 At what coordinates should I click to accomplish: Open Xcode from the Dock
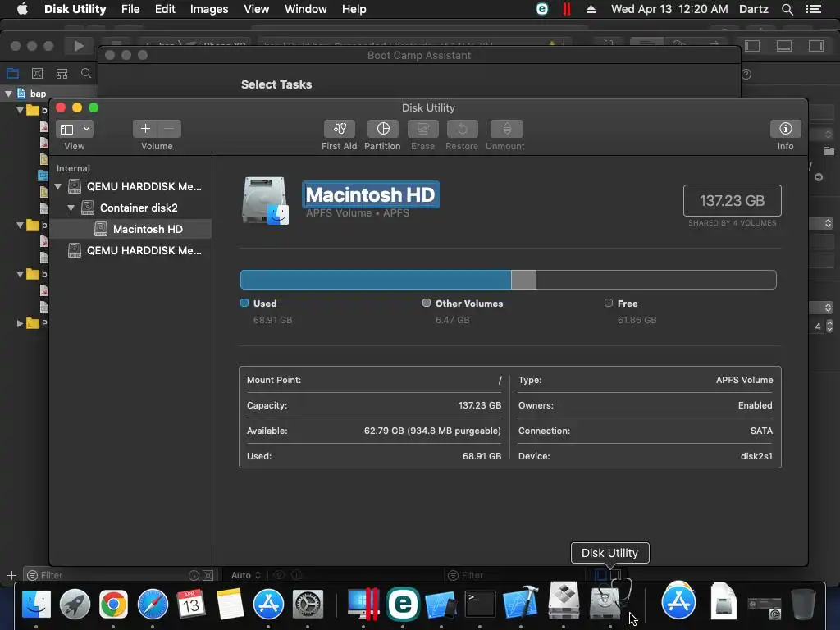coord(520,603)
